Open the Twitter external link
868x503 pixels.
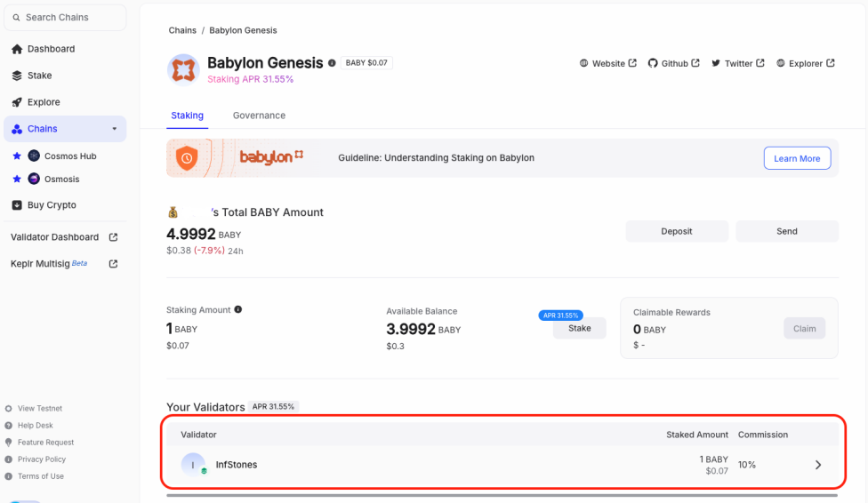click(738, 64)
